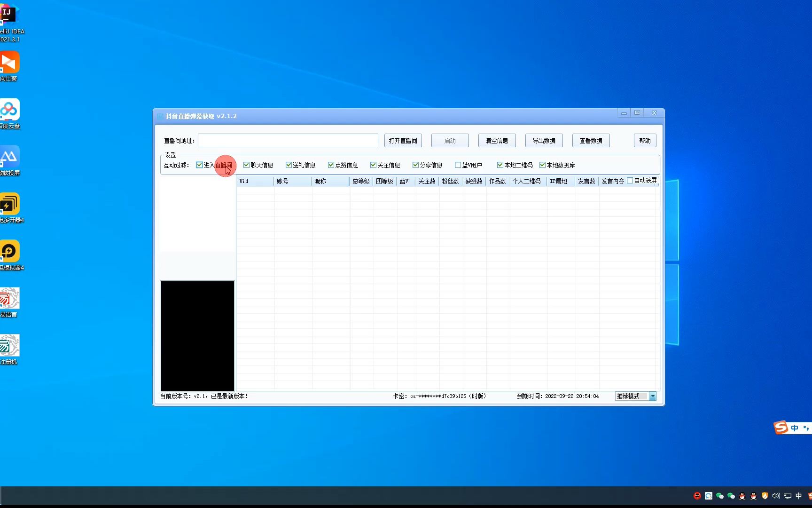
Task: Open the volume speaker tray icon
Action: point(776,496)
